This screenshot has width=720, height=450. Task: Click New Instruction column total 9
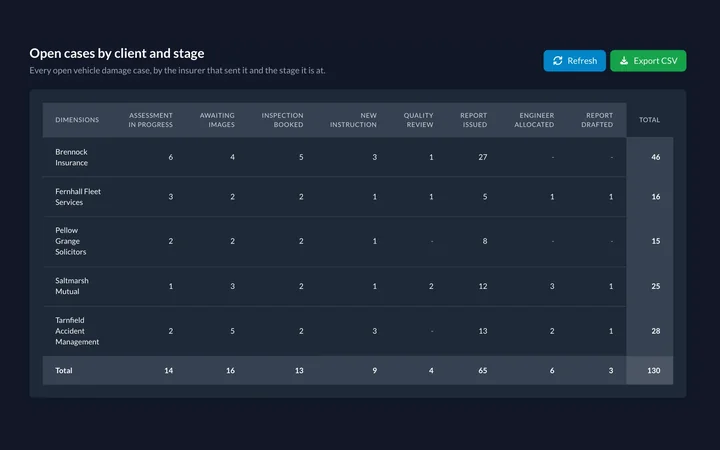click(x=375, y=371)
